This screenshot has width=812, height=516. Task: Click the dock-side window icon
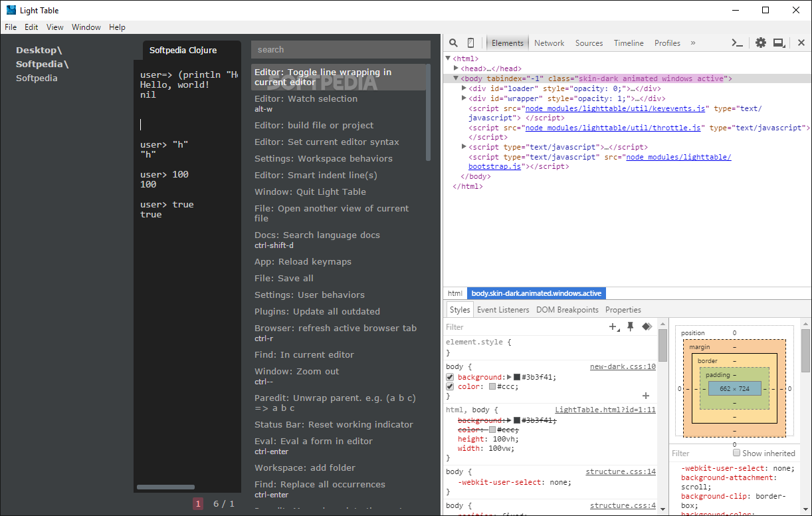point(779,43)
